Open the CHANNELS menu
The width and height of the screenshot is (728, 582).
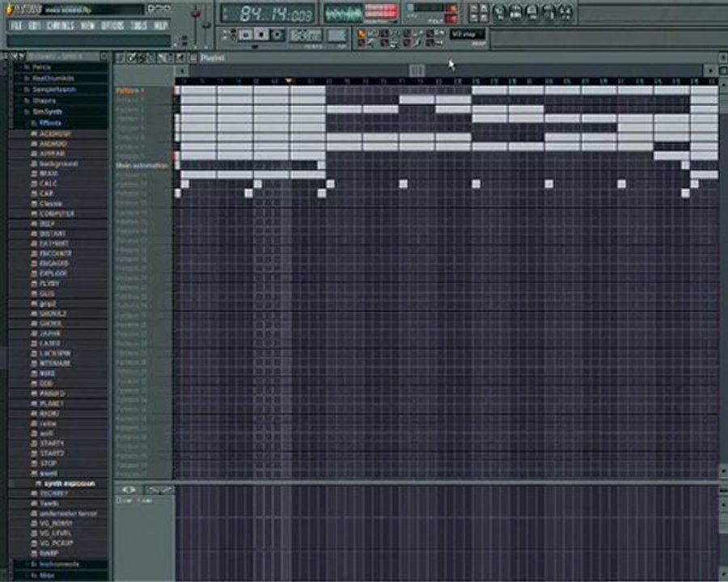61,25
